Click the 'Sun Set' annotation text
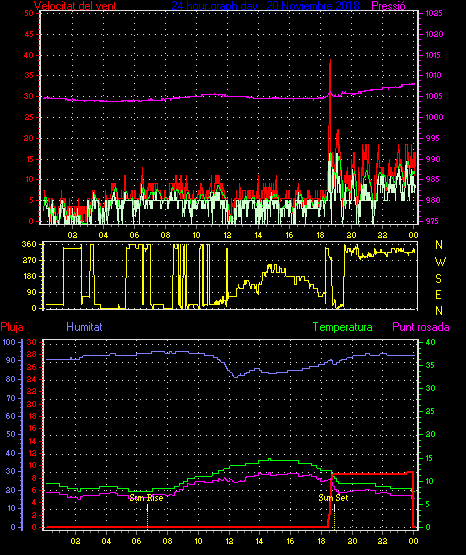Image resolution: width=466 pixels, height=555 pixels. click(x=333, y=498)
